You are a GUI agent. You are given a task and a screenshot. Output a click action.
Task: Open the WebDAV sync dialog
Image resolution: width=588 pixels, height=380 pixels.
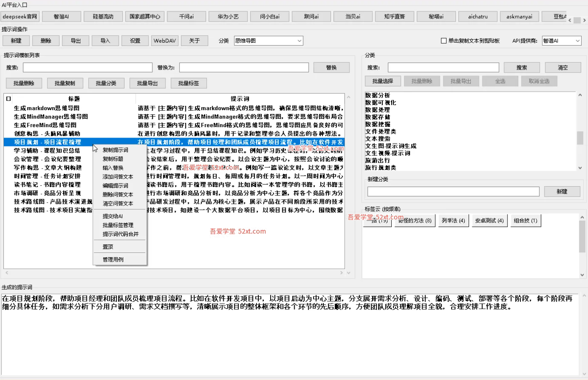pyautogui.click(x=165, y=41)
